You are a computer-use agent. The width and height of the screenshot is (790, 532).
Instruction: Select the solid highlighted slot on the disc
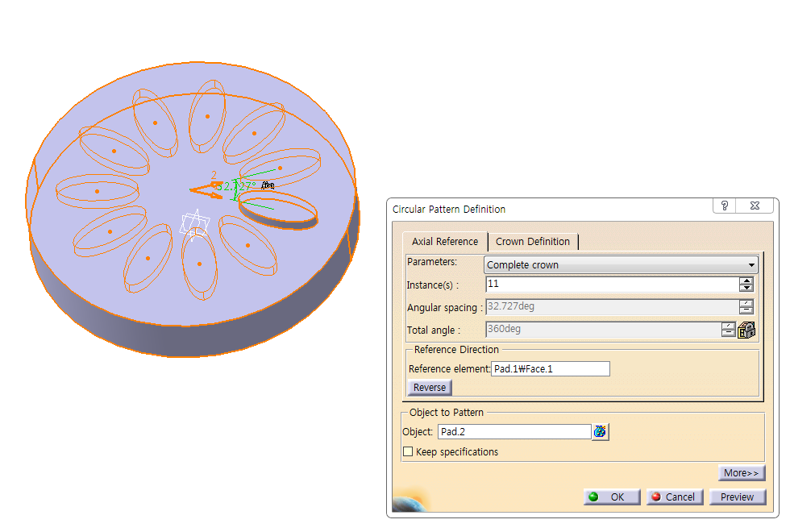288,209
